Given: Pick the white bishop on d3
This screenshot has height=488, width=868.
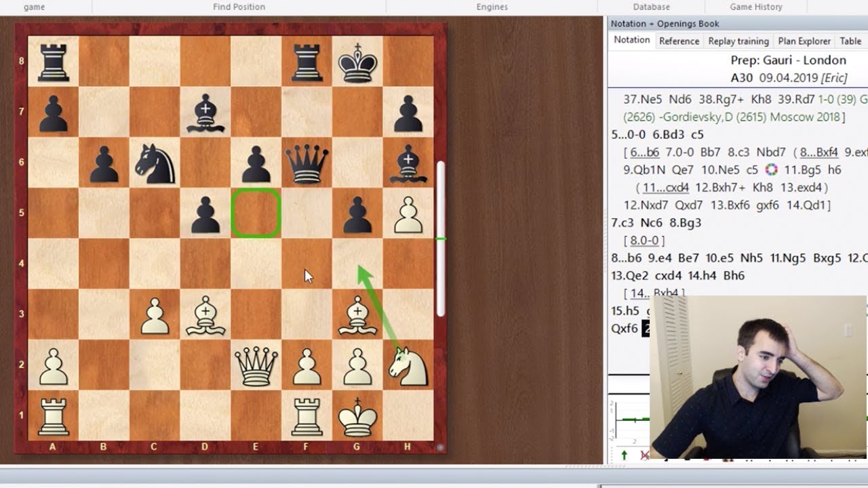Looking at the screenshot, I should point(205,315).
